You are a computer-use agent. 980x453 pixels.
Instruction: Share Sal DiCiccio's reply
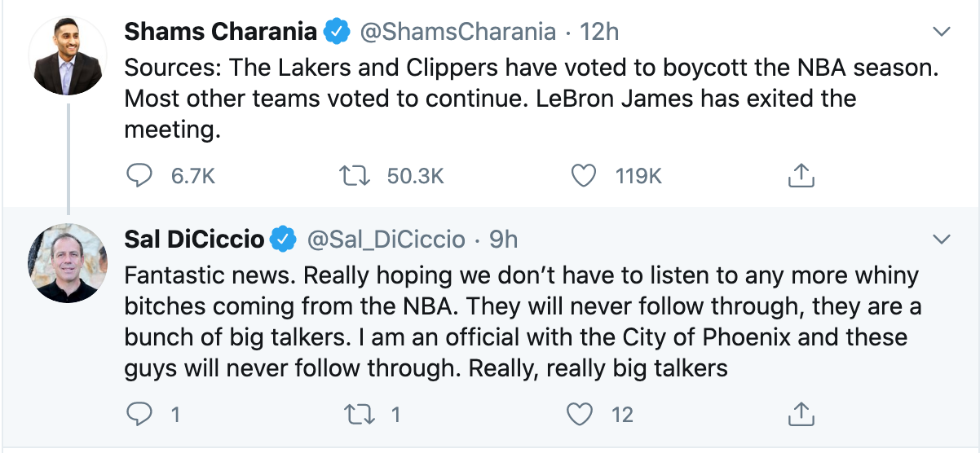click(801, 415)
